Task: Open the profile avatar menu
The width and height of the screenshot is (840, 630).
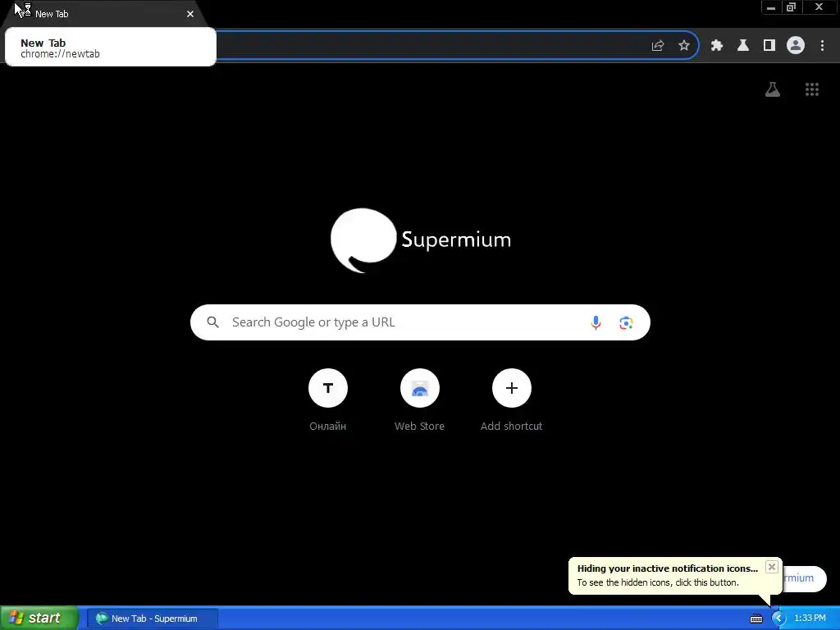Action: pos(796,46)
